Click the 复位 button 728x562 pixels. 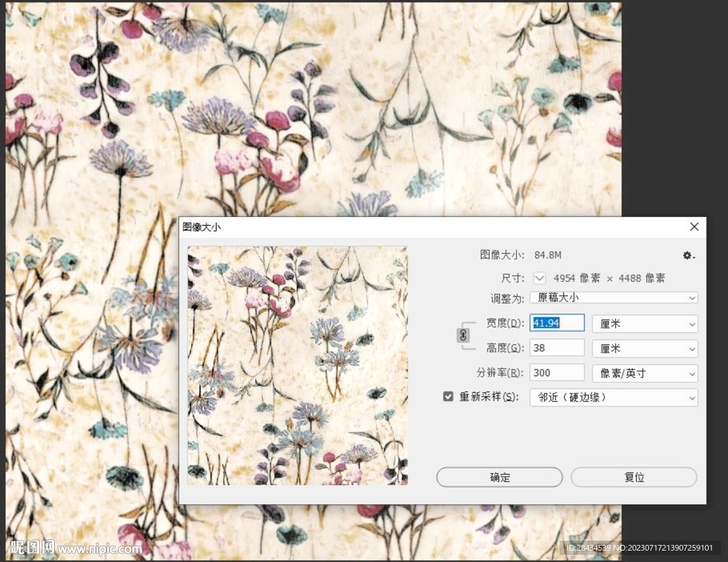pyautogui.click(x=633, y=477)
